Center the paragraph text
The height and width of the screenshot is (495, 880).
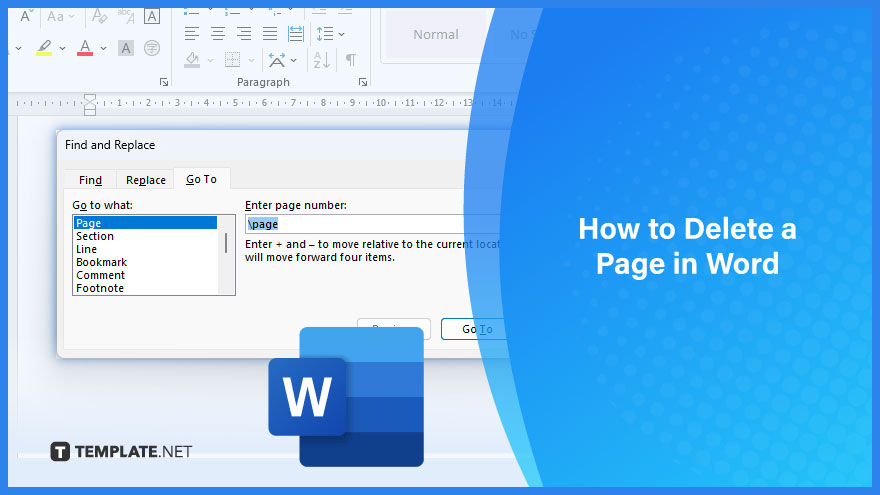(218, 34)
